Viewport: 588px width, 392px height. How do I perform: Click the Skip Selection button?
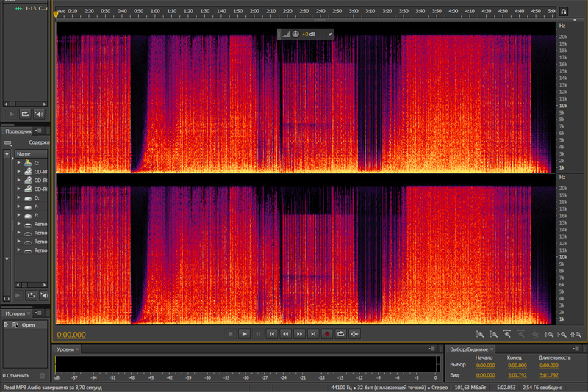355,334
